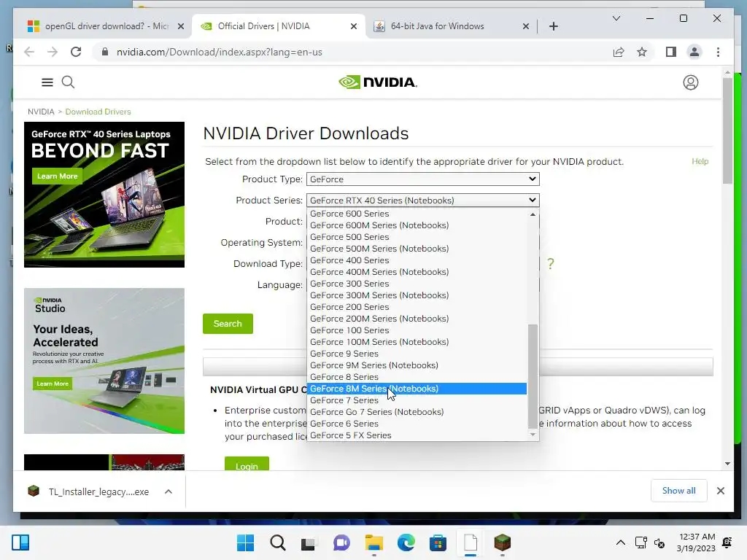Click the page vertical scrollbar thumb
The image size is (747, 560).
click(727, 131)
